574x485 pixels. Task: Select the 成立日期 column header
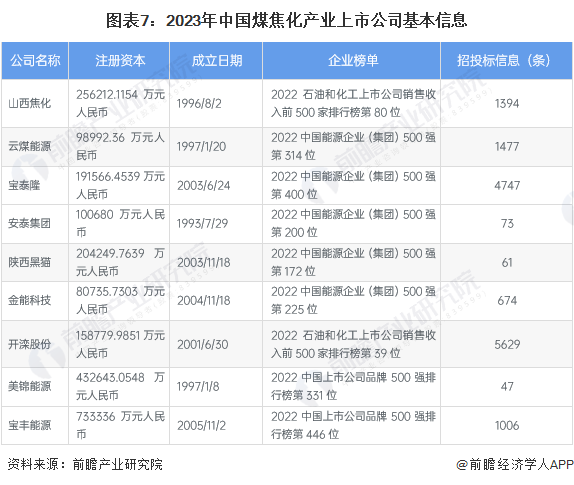(x=216, y=61)
